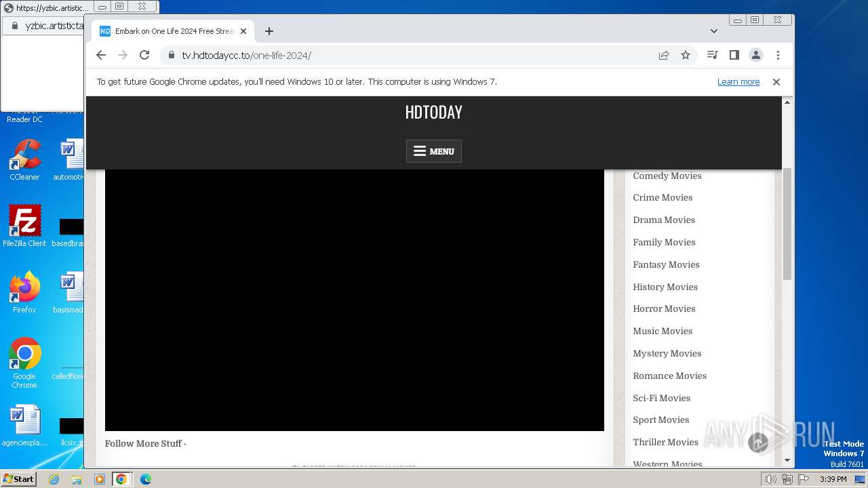Close the 'Embark on One Life 2024' tab

243,31
